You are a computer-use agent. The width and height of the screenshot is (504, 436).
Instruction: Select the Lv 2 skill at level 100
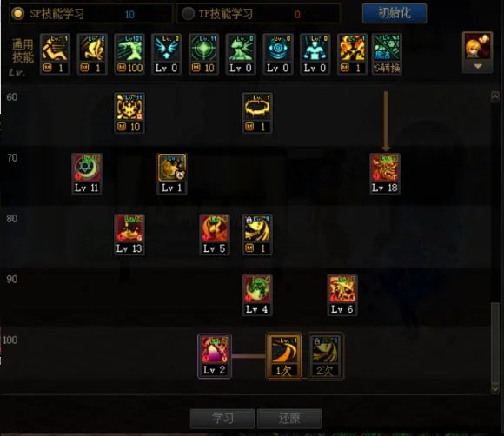[x=215, y=356]
